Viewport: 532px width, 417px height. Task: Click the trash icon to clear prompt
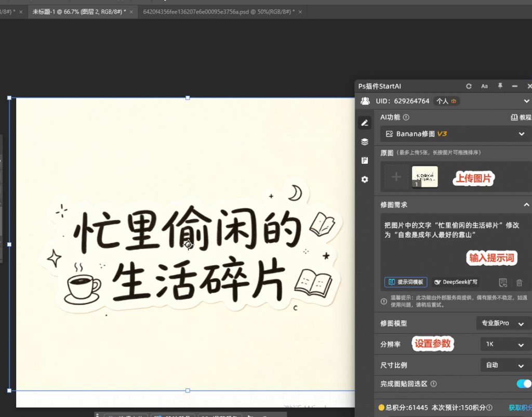[x=519, y=282]
